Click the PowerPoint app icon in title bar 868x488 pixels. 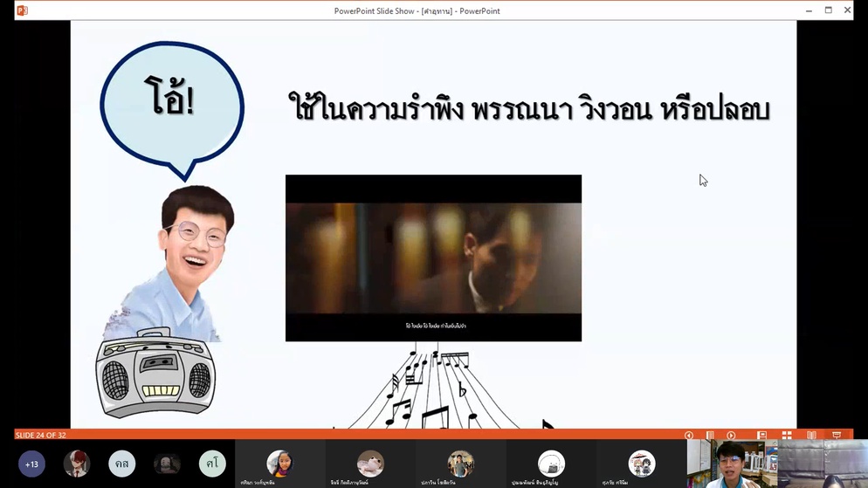click(x=22, y=10)
